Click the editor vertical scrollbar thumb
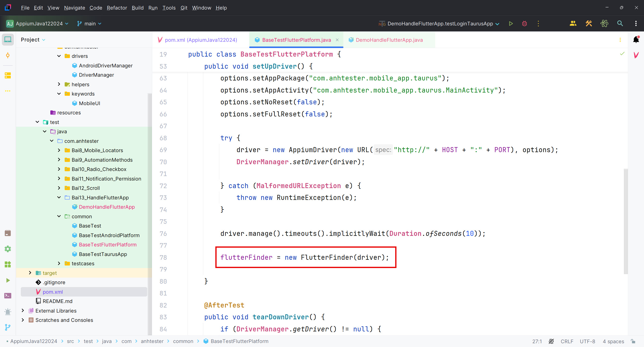This screenshot has height=347, width=644. (626, 221)
